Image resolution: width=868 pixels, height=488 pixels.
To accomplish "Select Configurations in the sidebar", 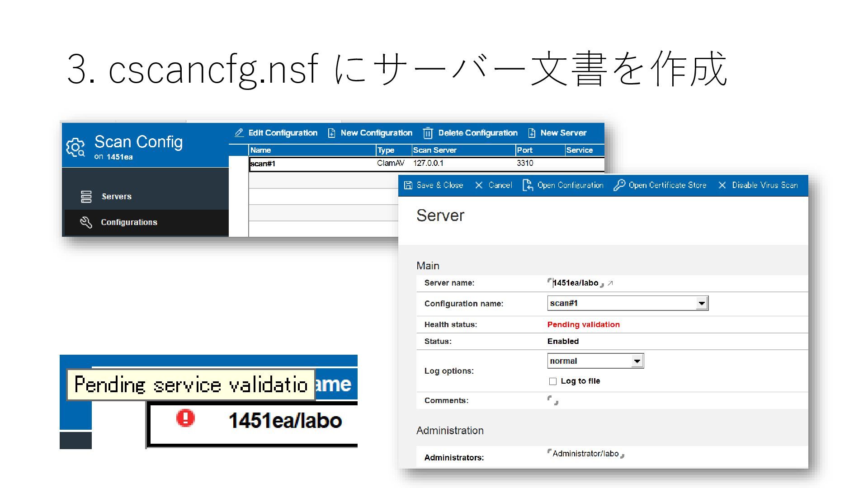I will pos(129,222).
